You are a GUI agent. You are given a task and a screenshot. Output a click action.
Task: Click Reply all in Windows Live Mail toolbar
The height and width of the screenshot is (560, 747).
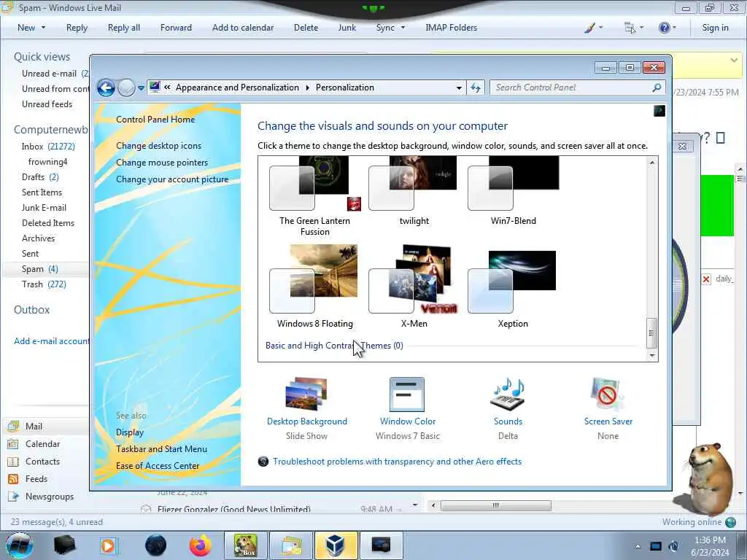124,28
